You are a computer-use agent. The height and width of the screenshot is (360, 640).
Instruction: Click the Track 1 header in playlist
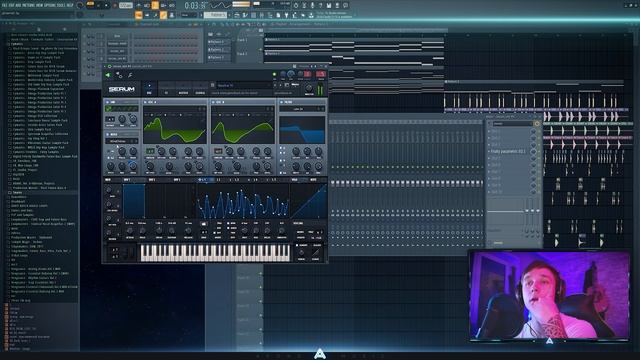point(248,40)
